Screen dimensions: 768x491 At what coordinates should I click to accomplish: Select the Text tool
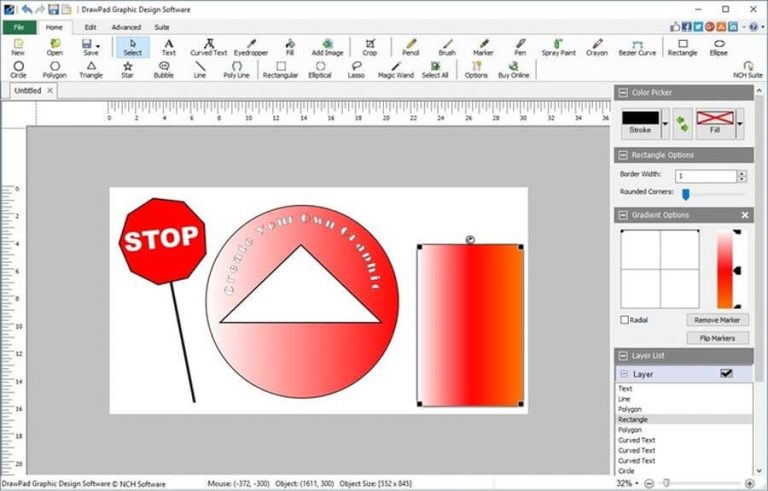pos(168,47)
